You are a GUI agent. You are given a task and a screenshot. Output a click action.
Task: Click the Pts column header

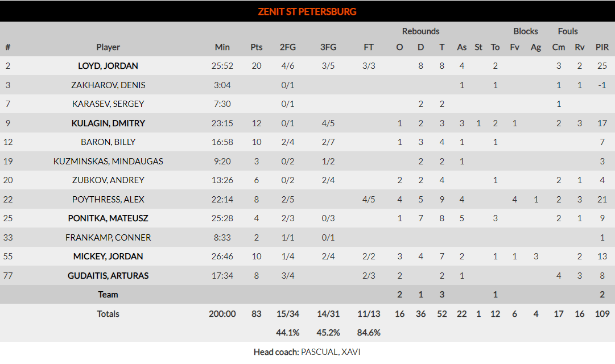click(x=257, y=47)
